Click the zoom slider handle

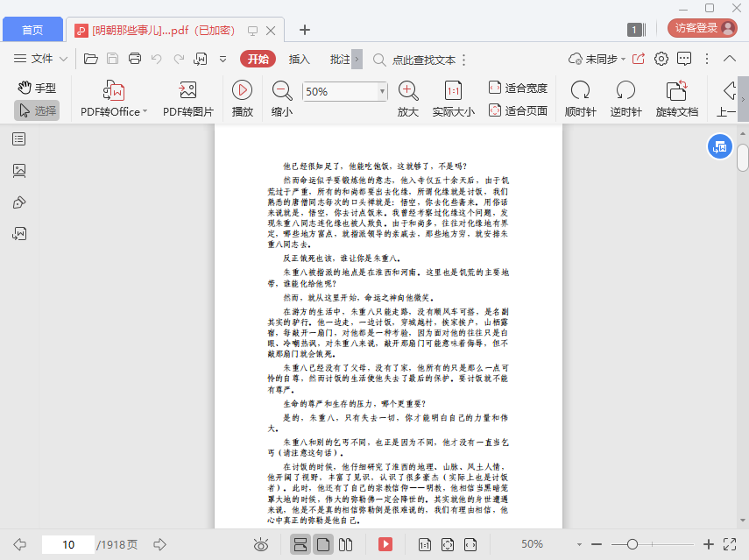[632, 544]
